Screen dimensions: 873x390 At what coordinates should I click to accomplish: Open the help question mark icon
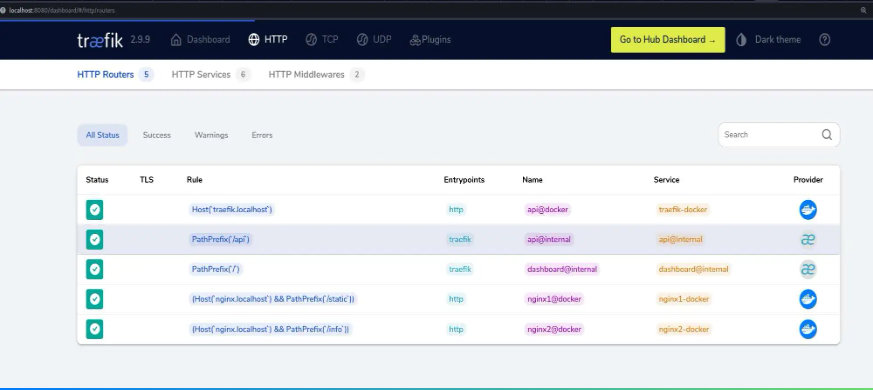[x=825, y=40]
